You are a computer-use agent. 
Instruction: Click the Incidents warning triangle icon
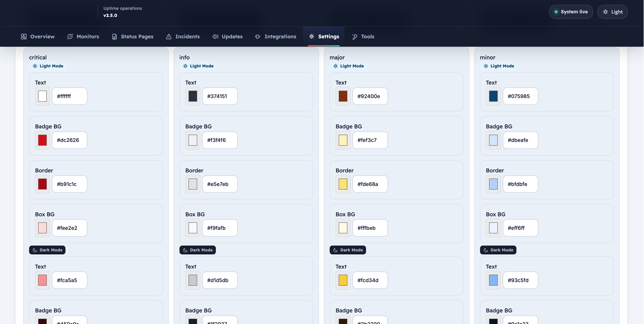coord(169,37)
